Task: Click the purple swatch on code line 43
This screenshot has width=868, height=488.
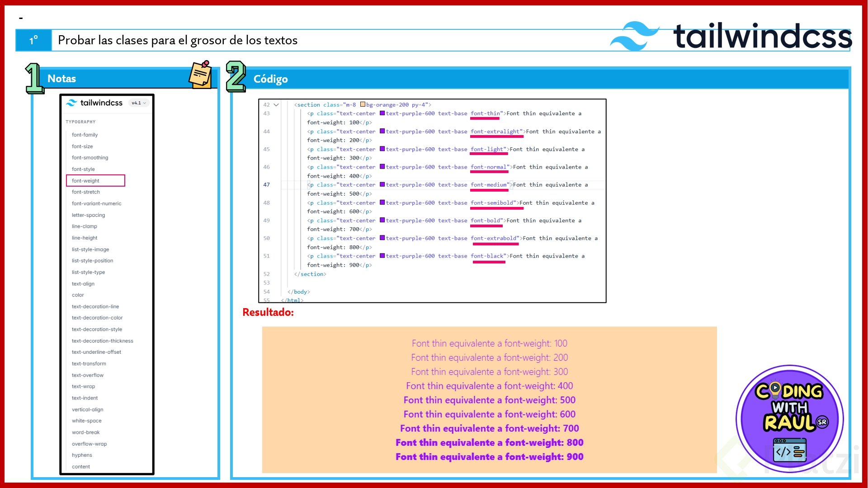Action: pos(382,113)
